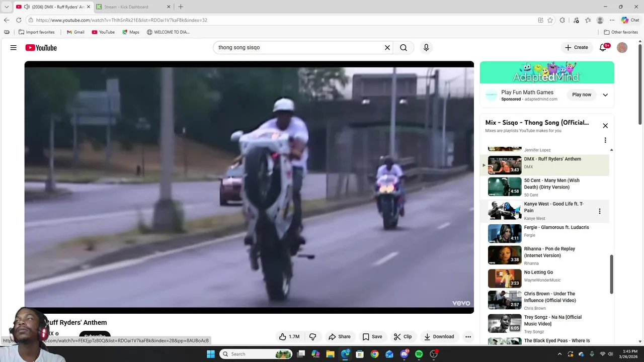Open YouTube notifications bell
644x362 pixels.
coord(603,48)
